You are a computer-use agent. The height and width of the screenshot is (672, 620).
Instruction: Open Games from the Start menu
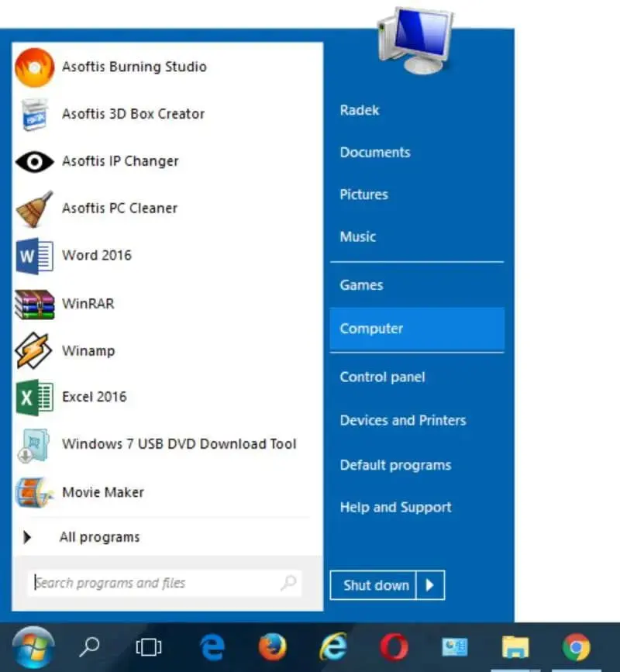(x=361, y=285)
